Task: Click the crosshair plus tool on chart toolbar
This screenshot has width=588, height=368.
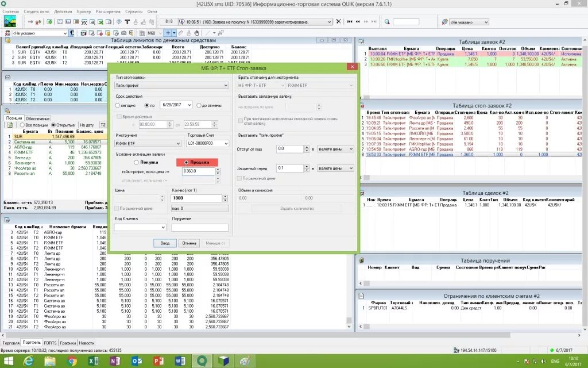Action: coord(168,33)
